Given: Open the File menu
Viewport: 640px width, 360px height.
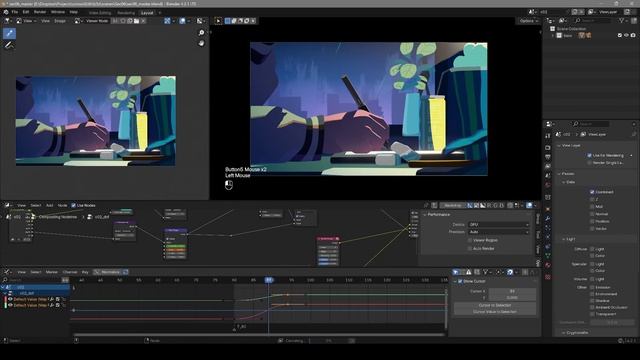Looking at the screenshot, I should click(15, 12).
